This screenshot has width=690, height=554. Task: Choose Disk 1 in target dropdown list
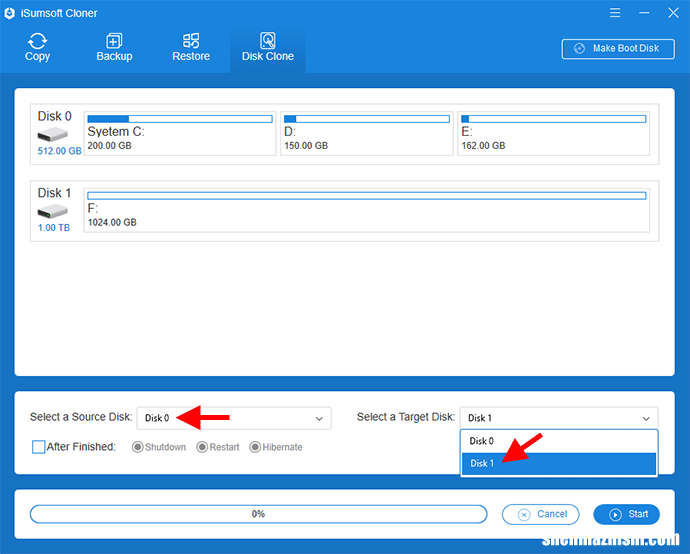[x=559, y=464]
